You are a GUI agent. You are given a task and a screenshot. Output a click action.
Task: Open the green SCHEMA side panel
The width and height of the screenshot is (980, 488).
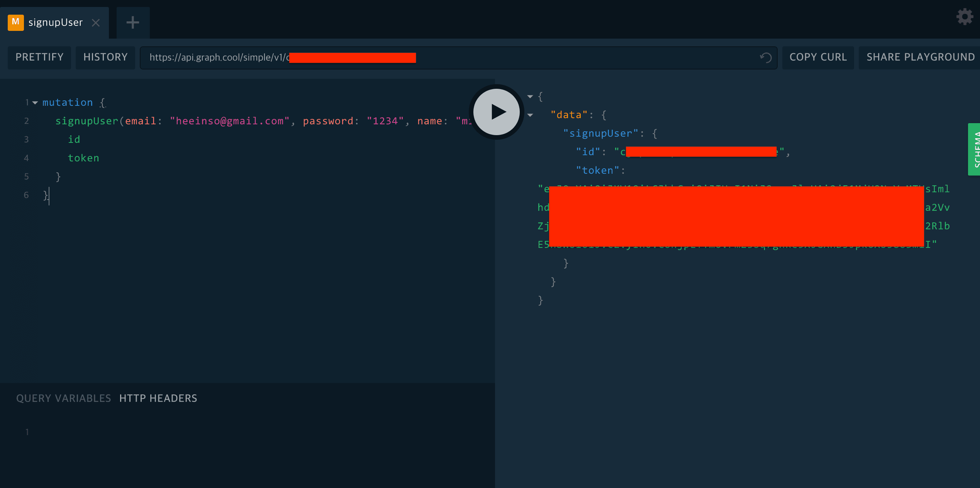tap(974, 149)
